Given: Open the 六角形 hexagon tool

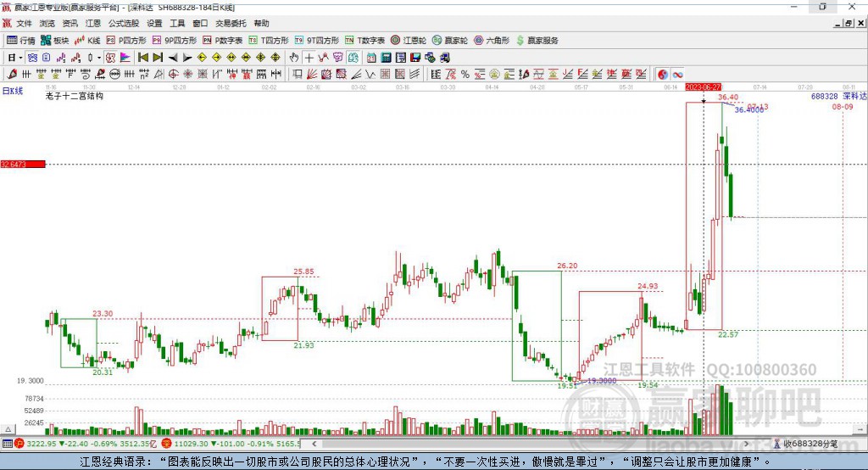Looking at the screenshot, I should [x=492, y=41].
